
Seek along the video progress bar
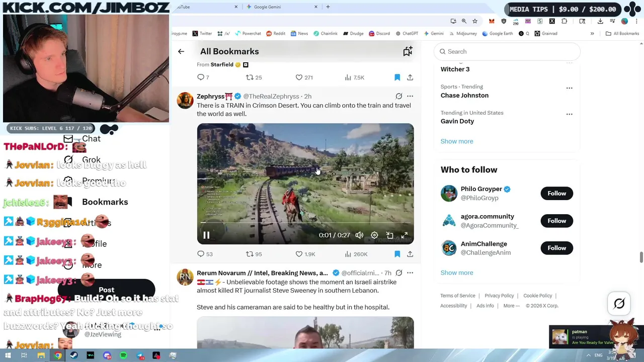coord(305,223)
